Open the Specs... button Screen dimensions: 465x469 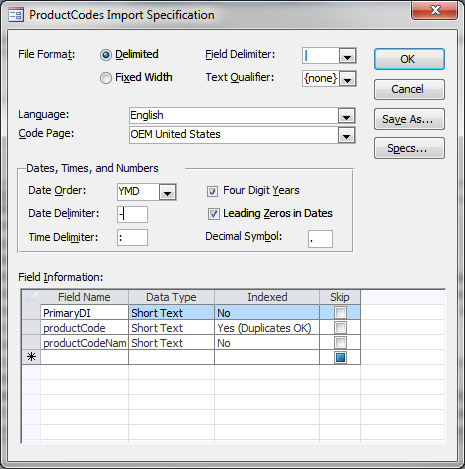tap(409, 148)
